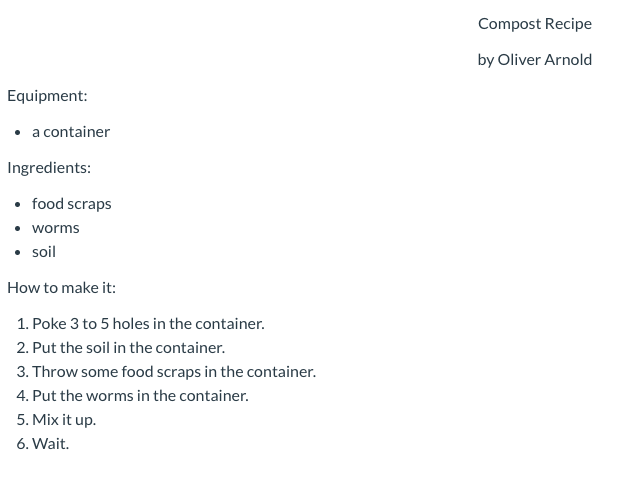
Task: Select the "Ingredients:" heading
Action: 49,167
